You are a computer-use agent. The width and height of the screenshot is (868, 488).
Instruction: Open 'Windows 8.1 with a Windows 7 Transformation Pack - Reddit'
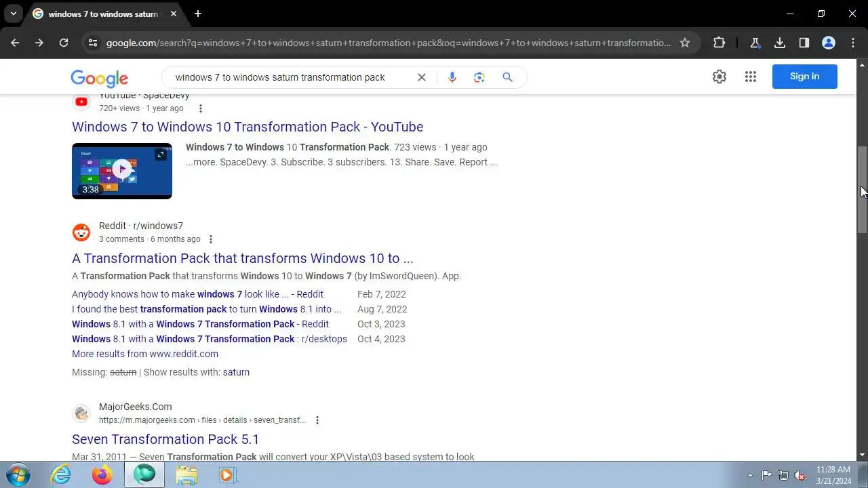pyautogui.click(x=200, y=324)
